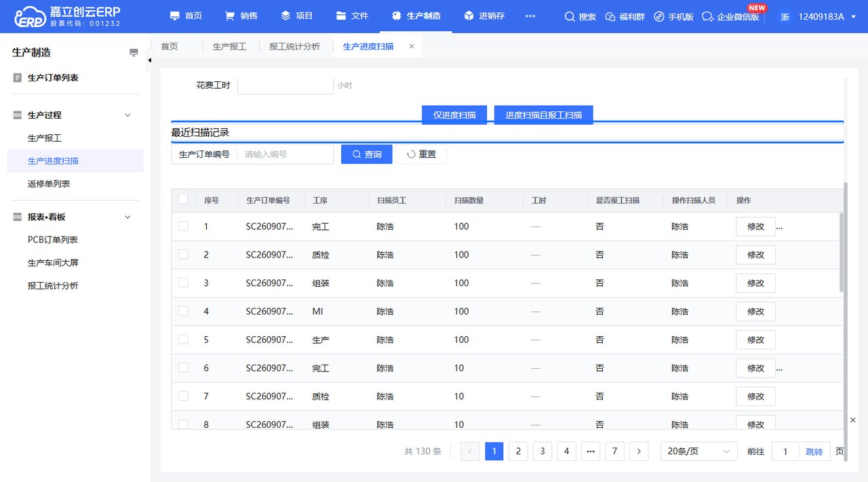The width and height of the screenshot is (868, 482).
Task: Check the row 2 质检 checkbox
Action: (x=183, y=254)
